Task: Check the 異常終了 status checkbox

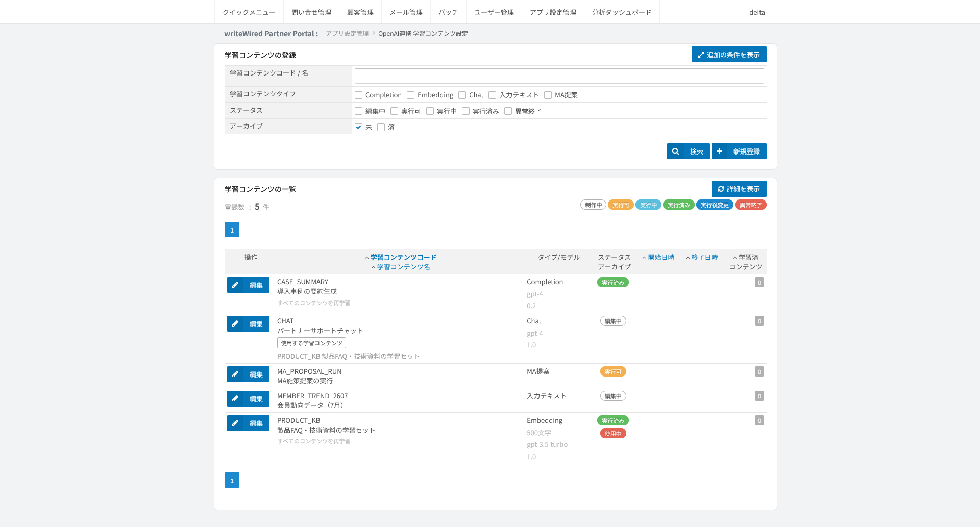Action: pyautogui.click(x=508, y=111)
